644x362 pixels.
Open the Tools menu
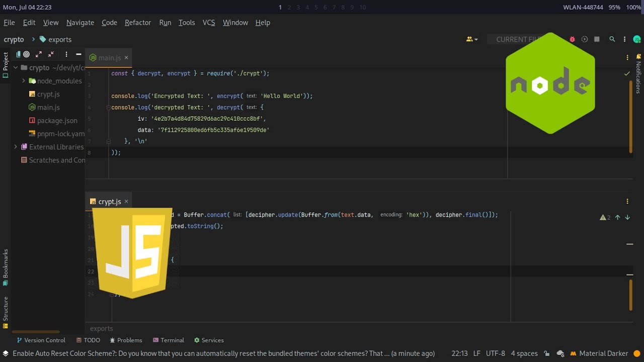tap(187, 23)
